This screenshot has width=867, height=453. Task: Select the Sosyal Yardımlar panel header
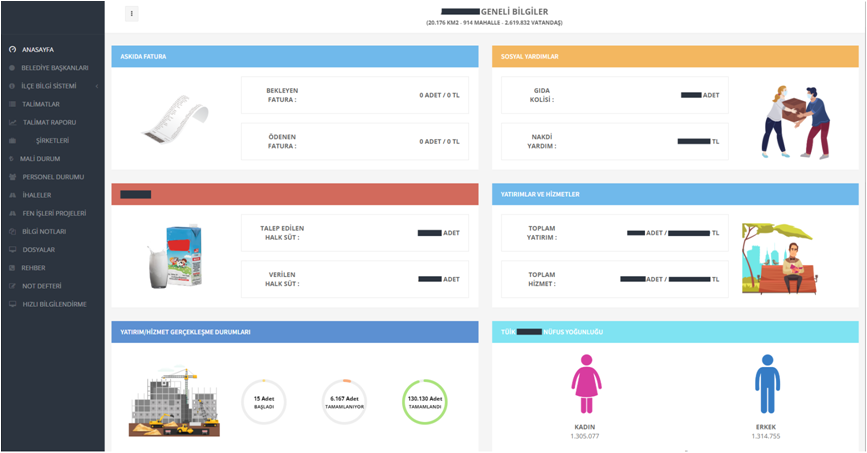(x=674, y=57)
